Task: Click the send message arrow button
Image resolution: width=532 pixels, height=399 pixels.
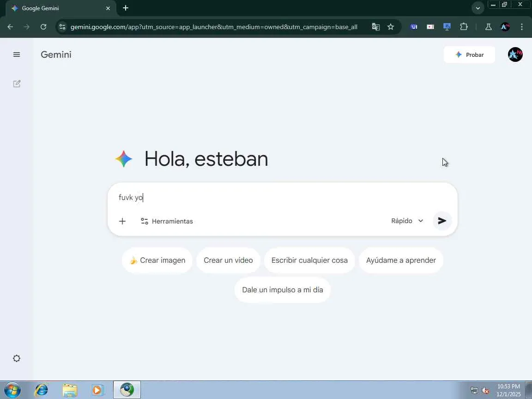Action: pyautogui.click(x=442, y=221)
